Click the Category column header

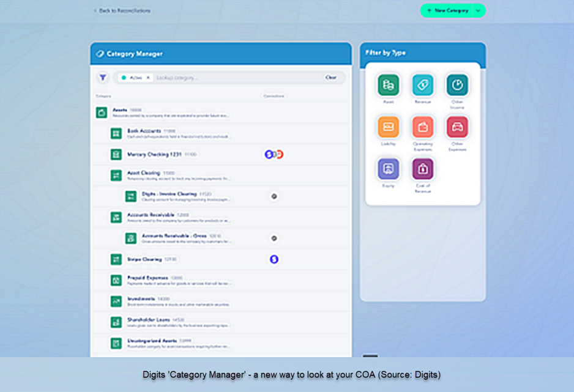(103, 96)
